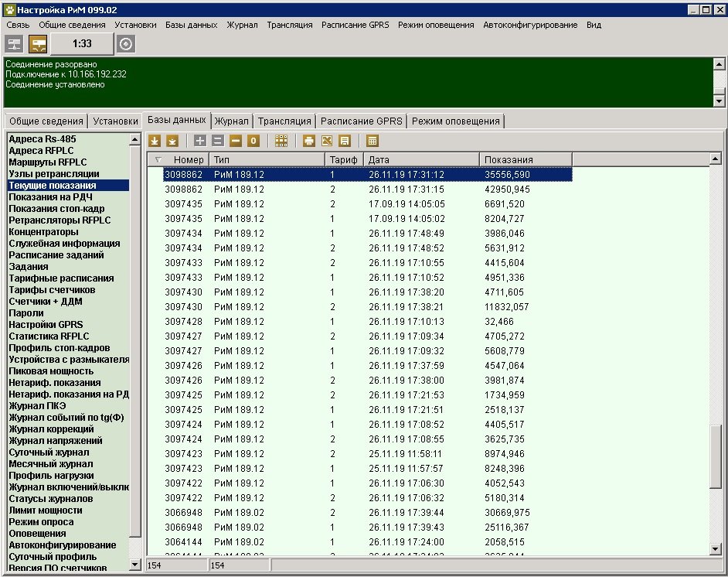Click the data table scroll-up arrow
The height and width of the screenshot is (577, 728).
[x=716, y=159]
